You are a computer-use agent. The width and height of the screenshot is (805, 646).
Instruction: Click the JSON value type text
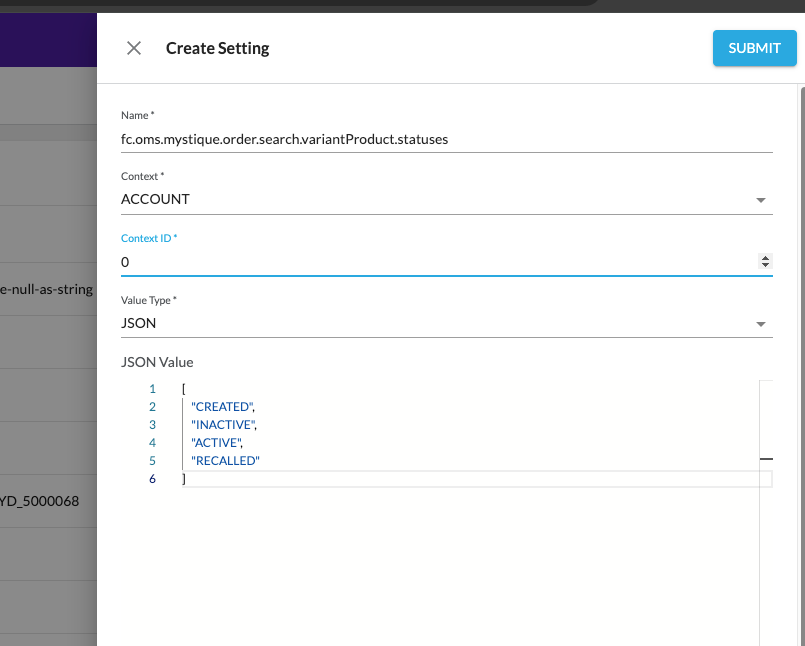click(x=139, y=323)
